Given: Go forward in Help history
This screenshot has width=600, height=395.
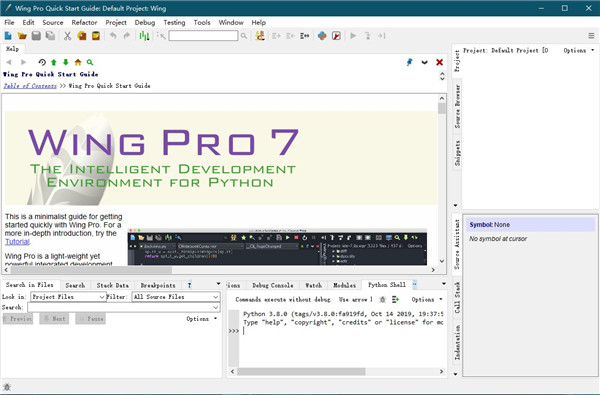Looking at the screenshot, I should (x=23, y=62).
